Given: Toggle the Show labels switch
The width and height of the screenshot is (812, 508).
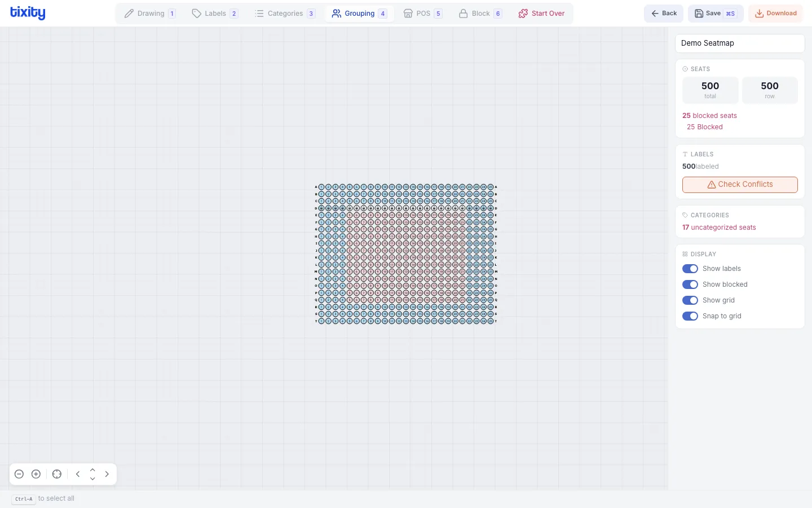Looking at the screenshot, I should 690,269.
